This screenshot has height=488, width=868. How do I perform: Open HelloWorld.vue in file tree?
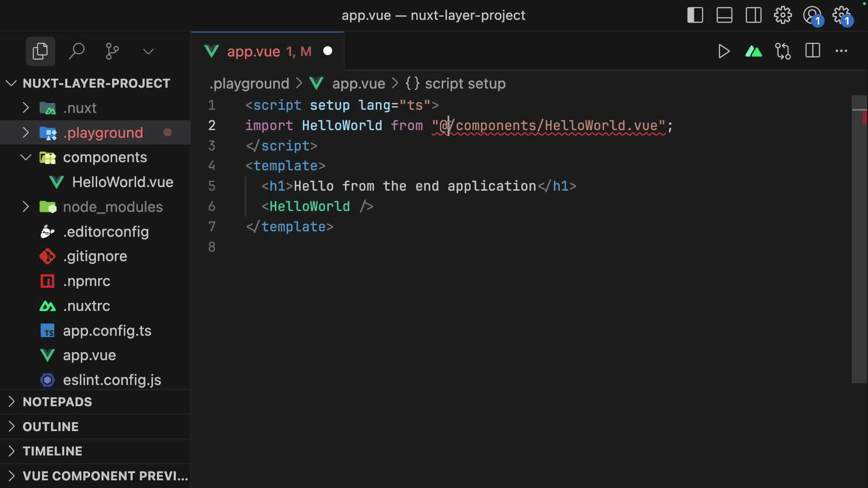[123, 182]
